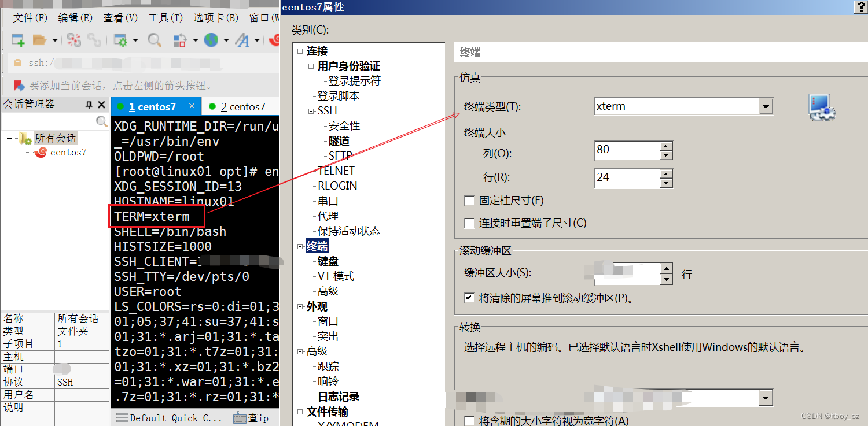The image size is (868, 426).
Task: Select centos7 session in Session Manager
Action: [68, 153]
